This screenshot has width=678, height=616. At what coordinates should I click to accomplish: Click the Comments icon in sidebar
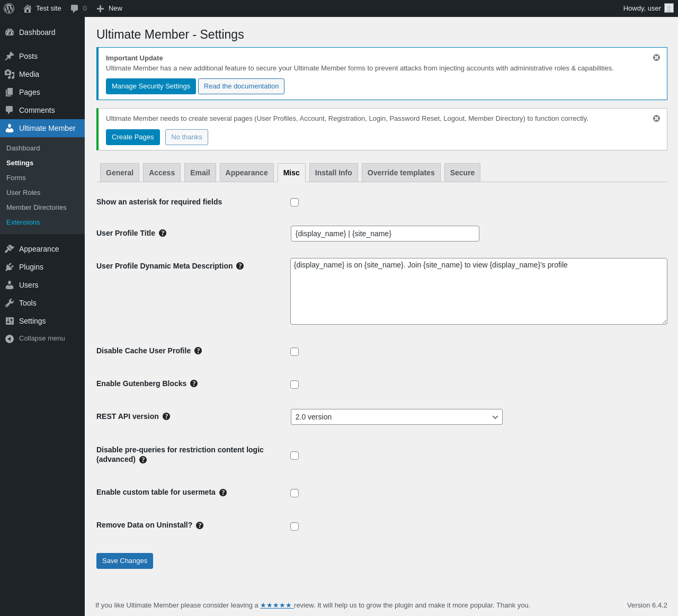click(10, 110)
